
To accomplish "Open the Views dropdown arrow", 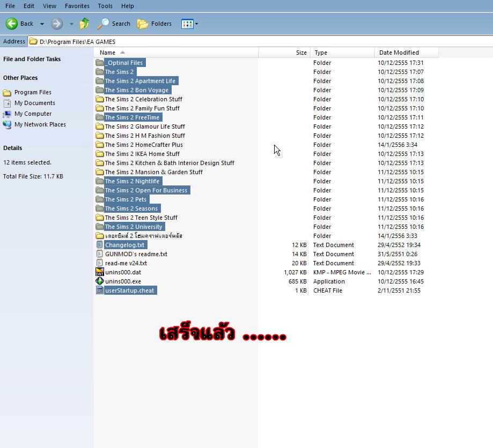I will pos(196,24).
